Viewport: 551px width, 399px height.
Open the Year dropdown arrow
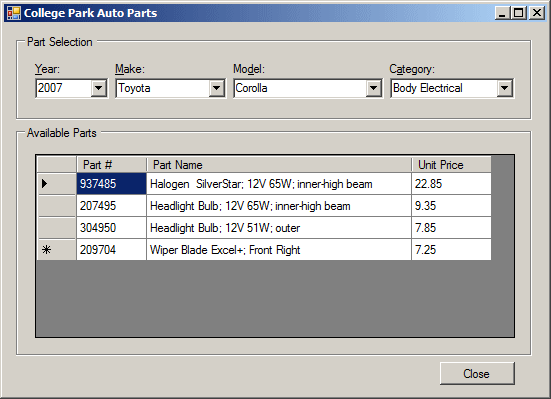(x=99, y=88)
